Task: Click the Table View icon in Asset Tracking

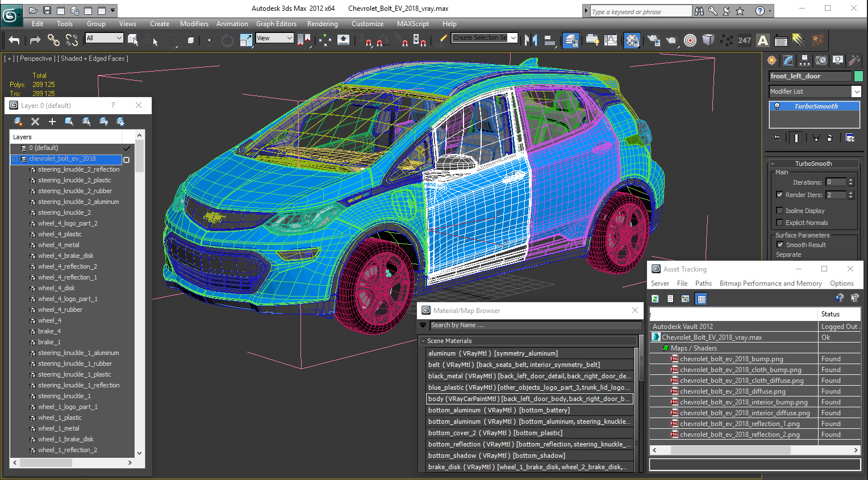Action: (702, 299)
